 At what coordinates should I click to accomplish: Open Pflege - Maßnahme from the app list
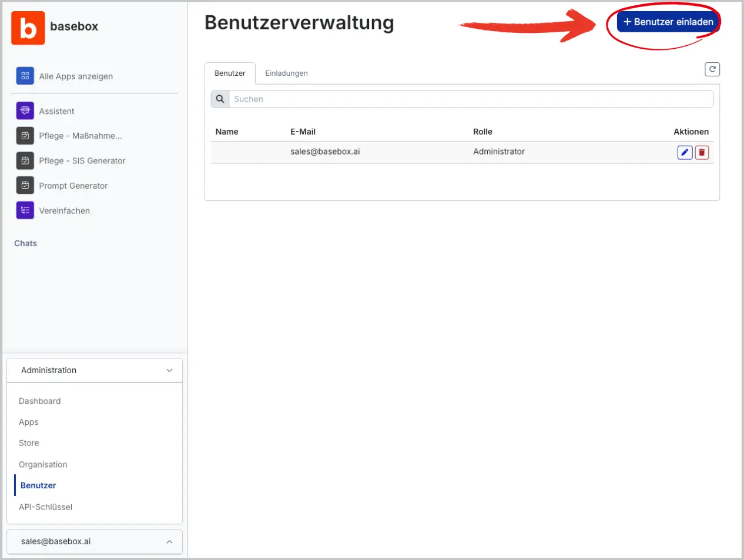tap(25, 135)
